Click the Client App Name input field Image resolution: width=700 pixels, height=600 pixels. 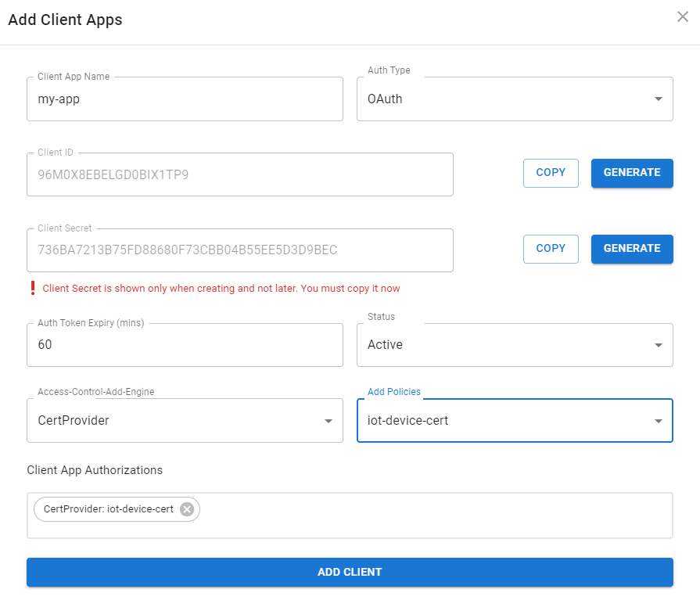[x=185, y=99]
